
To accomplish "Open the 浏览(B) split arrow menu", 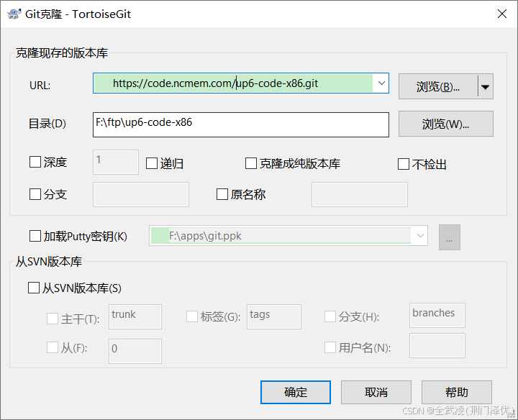I will (485, 87).
